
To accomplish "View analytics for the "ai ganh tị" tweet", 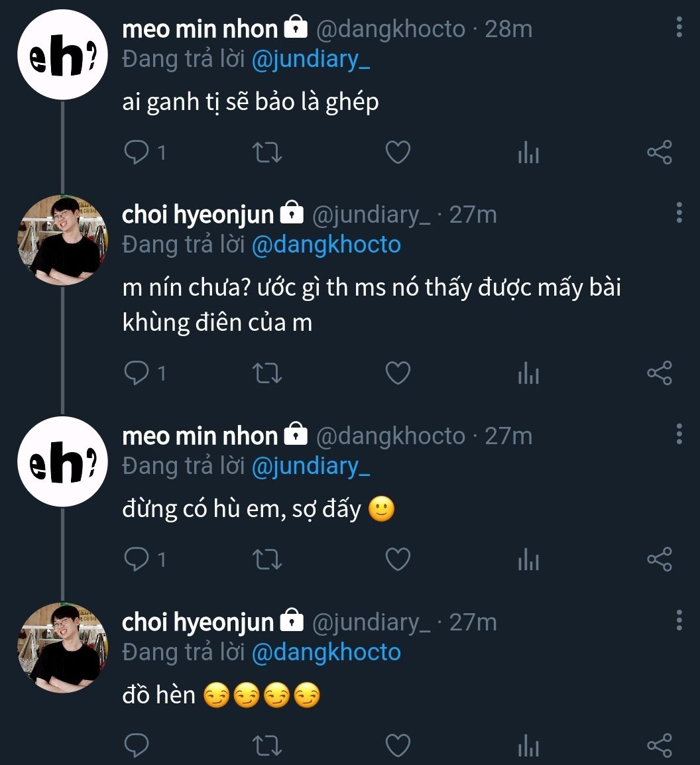I will pos(528,154).
